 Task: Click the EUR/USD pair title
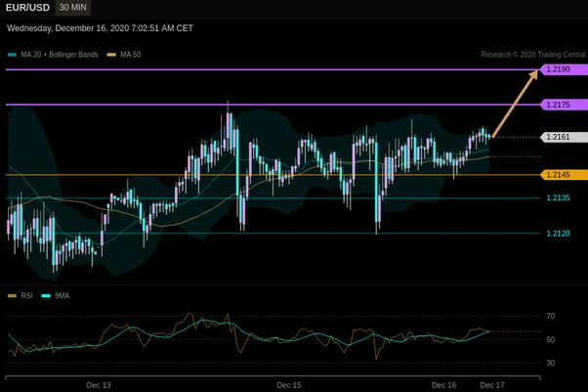pyautogui.click(x=27, y=8)
